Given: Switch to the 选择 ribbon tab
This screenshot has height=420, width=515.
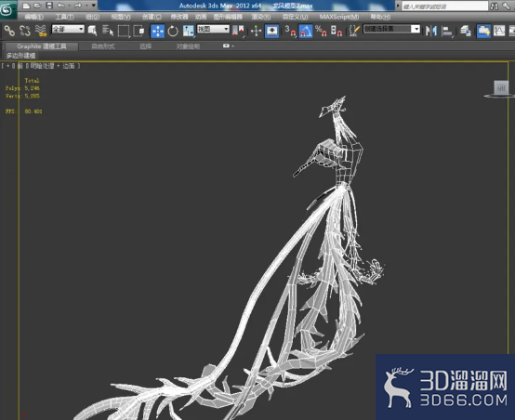Looking at the screenshot, I should coord(145,46).
